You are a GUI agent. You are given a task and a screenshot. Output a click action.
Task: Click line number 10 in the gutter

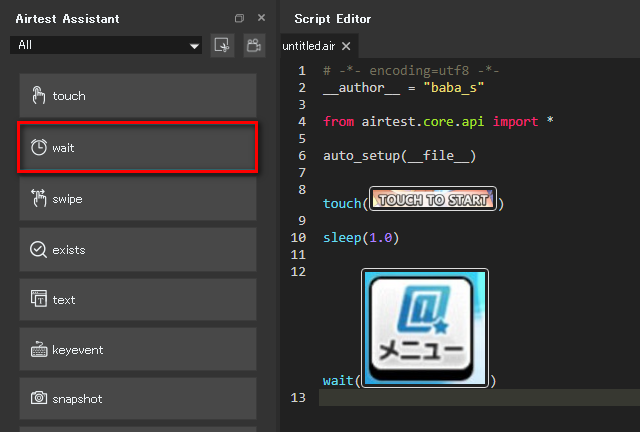tap(298, 238)
